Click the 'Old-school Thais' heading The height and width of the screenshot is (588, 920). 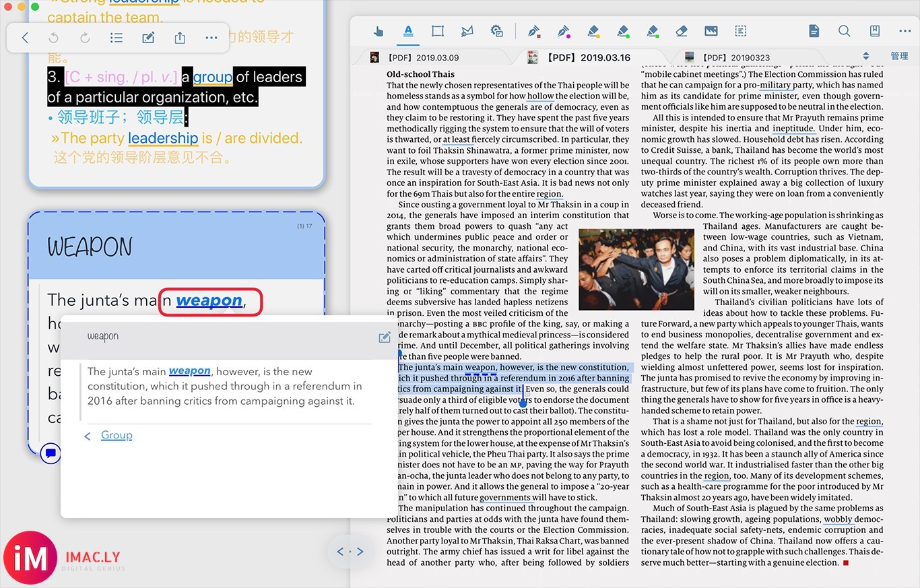(x=421, y=74)
